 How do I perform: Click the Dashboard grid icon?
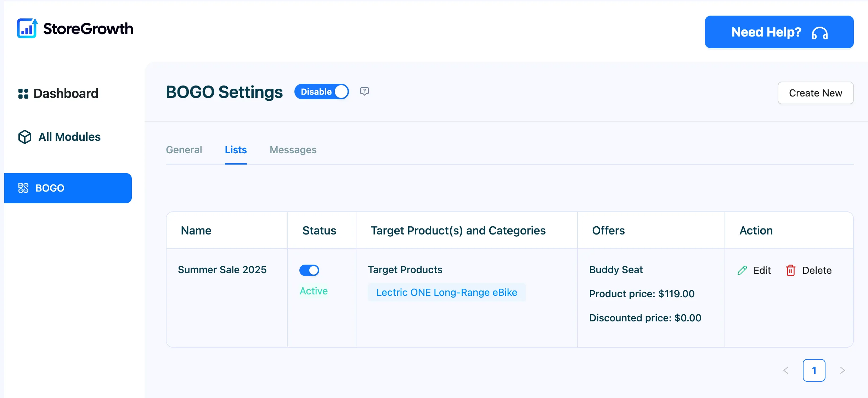coord(23,94)
